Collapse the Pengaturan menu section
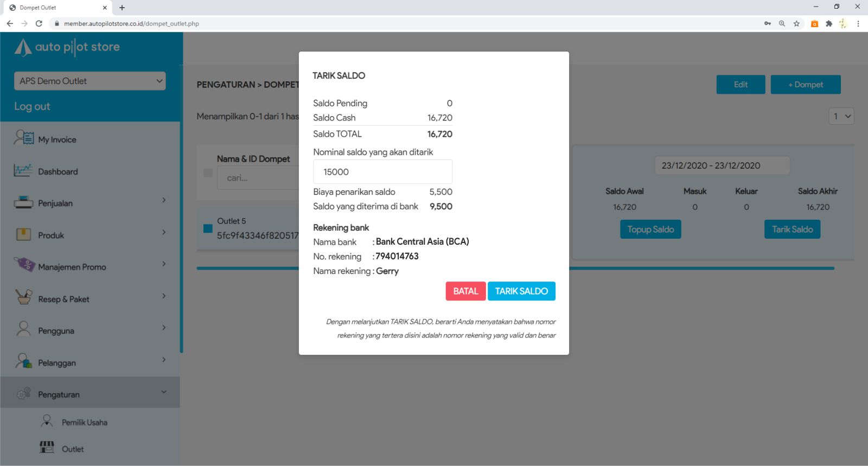868x466 pixels. (164, 392)
